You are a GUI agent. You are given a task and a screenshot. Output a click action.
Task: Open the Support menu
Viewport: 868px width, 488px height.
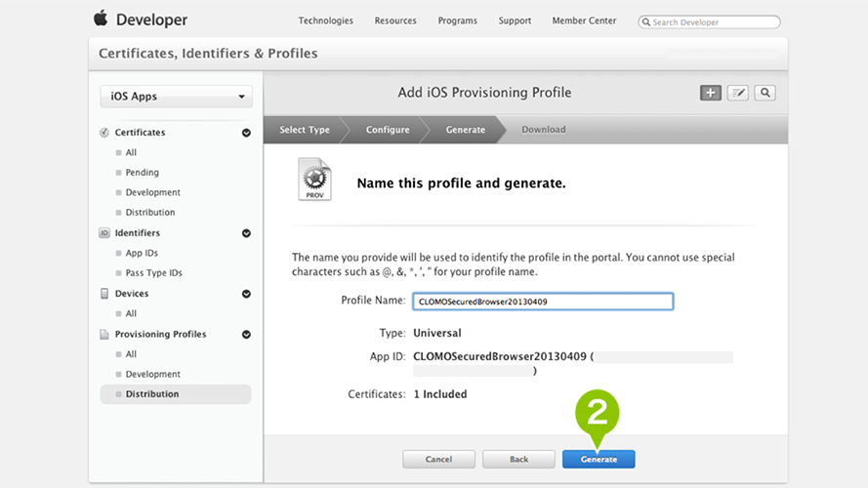pos(515,20)
